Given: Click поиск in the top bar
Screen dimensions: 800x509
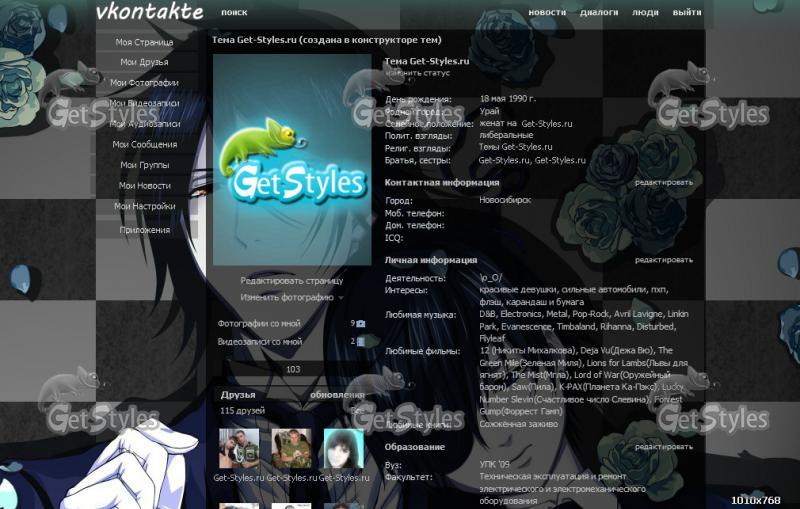Looking at the screenshot, I should 234,13.
